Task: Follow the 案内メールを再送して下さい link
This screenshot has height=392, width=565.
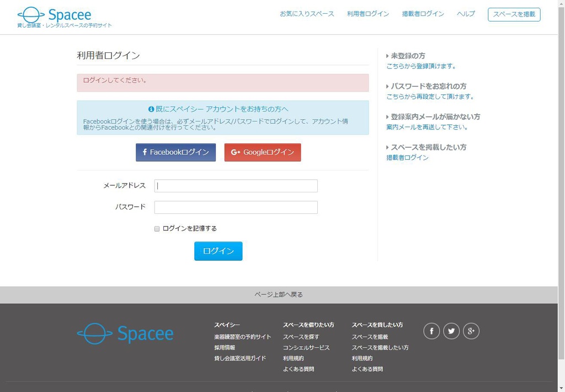Action: [428, 127]
